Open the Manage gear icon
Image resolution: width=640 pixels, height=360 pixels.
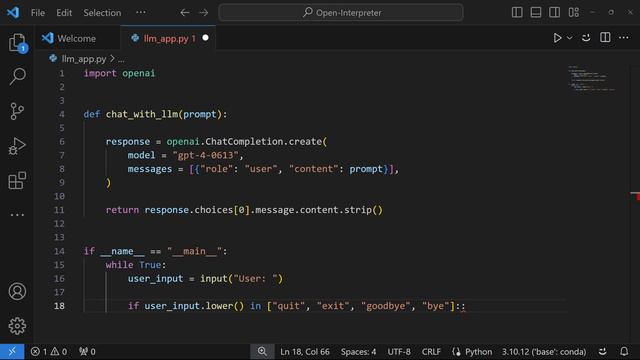pyautogui.click(x=17, y=326)
